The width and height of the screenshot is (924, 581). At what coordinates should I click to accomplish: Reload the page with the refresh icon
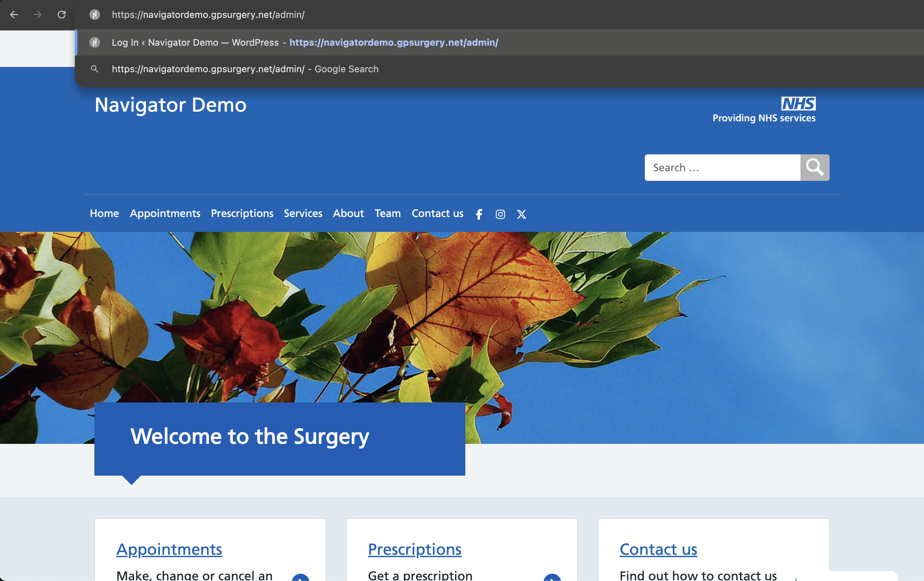61,15
